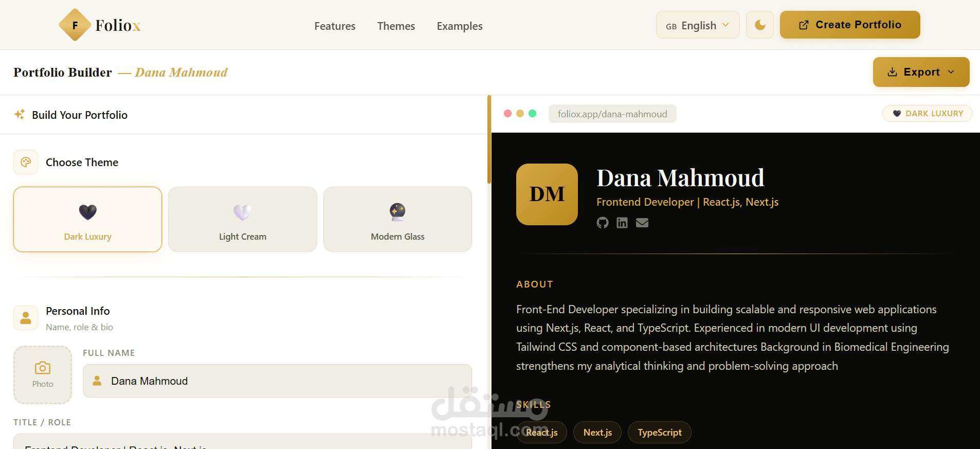Open the Themes nav item
This screenshot has height=449, width=980.
pyautogui.click(x=396, y=26)
